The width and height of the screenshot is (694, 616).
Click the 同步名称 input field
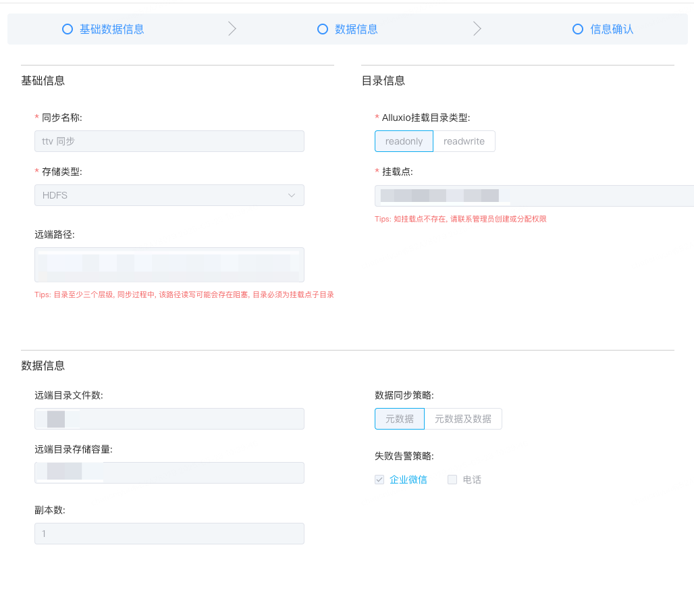tap(169, 141)
